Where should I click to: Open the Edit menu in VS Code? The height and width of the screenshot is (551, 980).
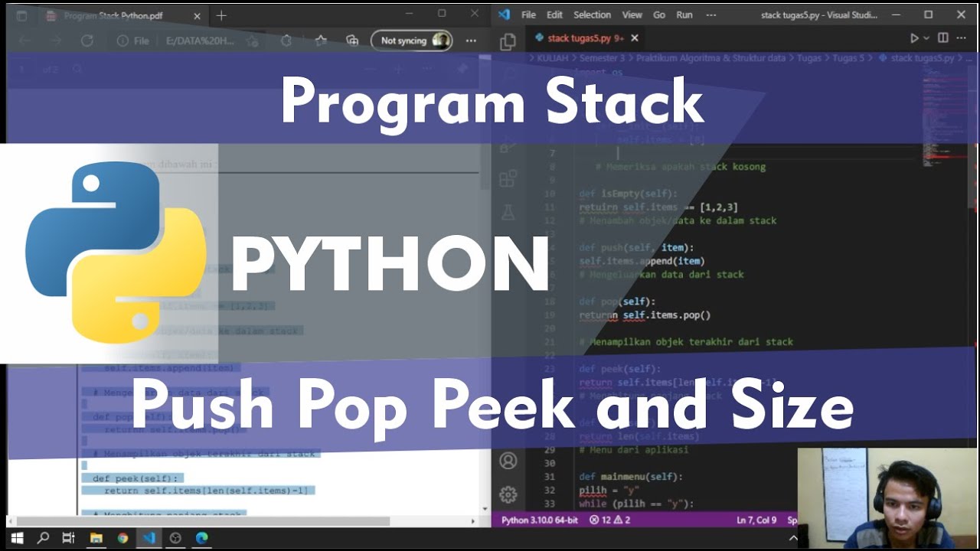point(554,15)
